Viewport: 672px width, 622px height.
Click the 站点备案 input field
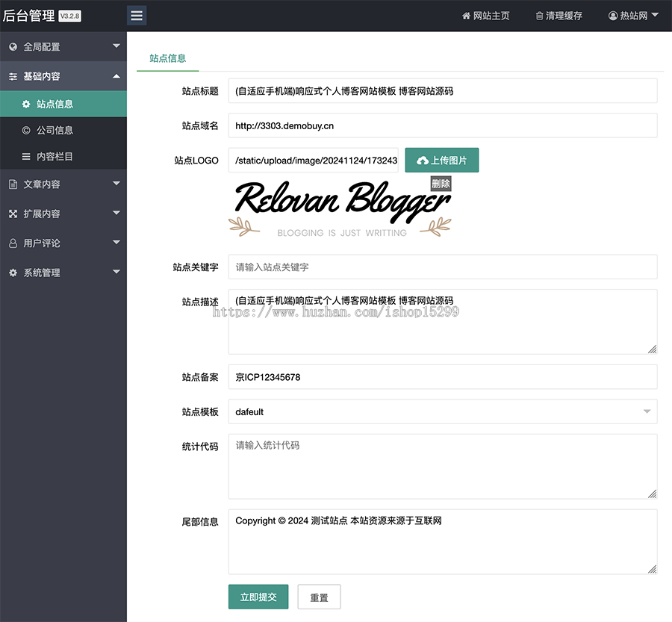point(443,377)
